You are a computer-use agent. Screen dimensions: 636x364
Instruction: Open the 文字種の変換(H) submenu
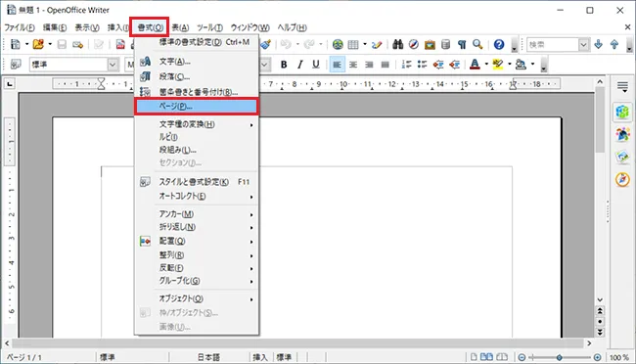(x=197, y=124)
